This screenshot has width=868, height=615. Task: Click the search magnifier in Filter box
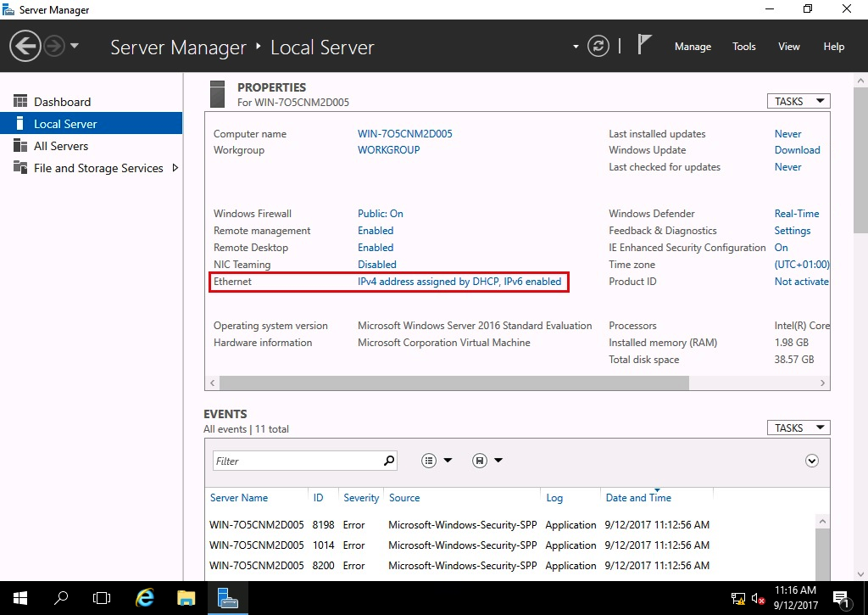pyautogui.click(x=389, y=461)
